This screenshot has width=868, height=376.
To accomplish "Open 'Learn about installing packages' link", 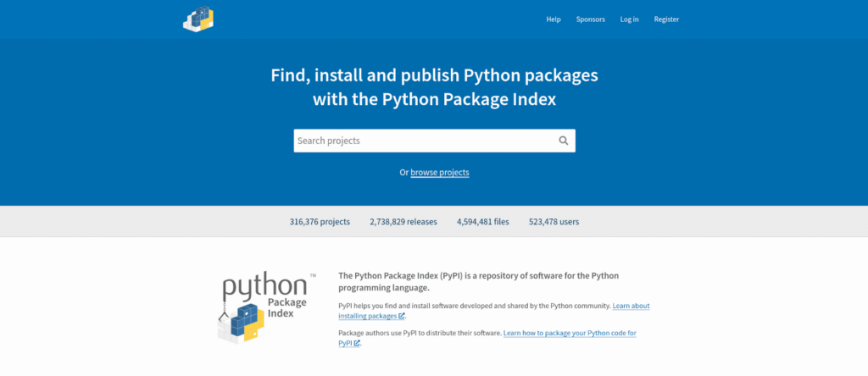I will [631, 306].
